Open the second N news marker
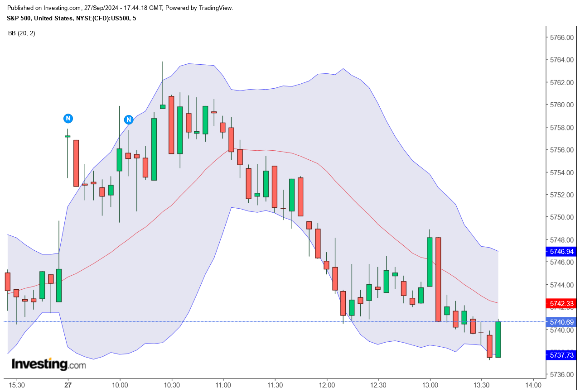This screenshot has width=580, height=392. pyautogui.click(x=129, y=120)
